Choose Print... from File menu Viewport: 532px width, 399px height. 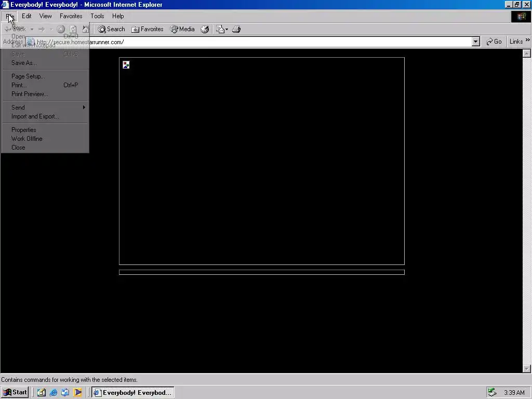coord(45,85)
